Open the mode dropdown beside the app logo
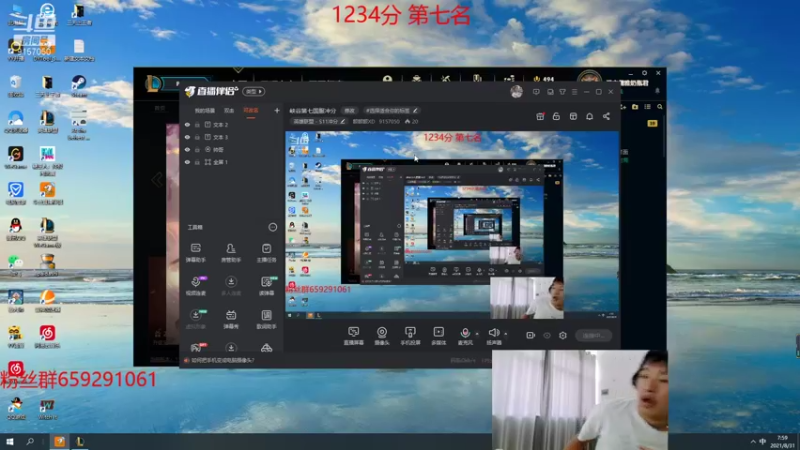Image resolution: width=800 pixels, height=450 pixels. [254, 91]
